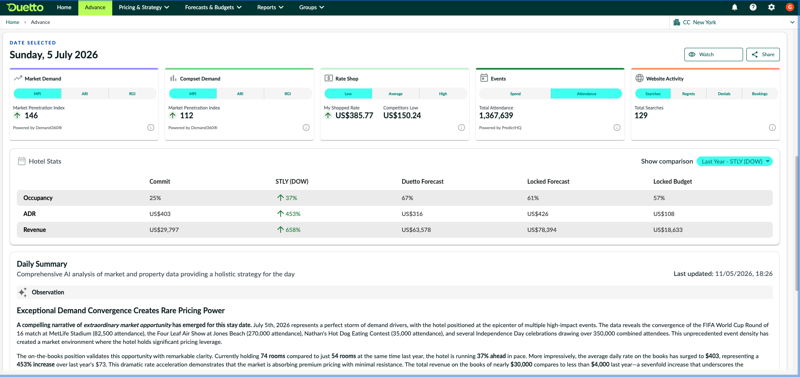
Task: Switch Rate Shop to Average
Action: click(x=395, y=94)
